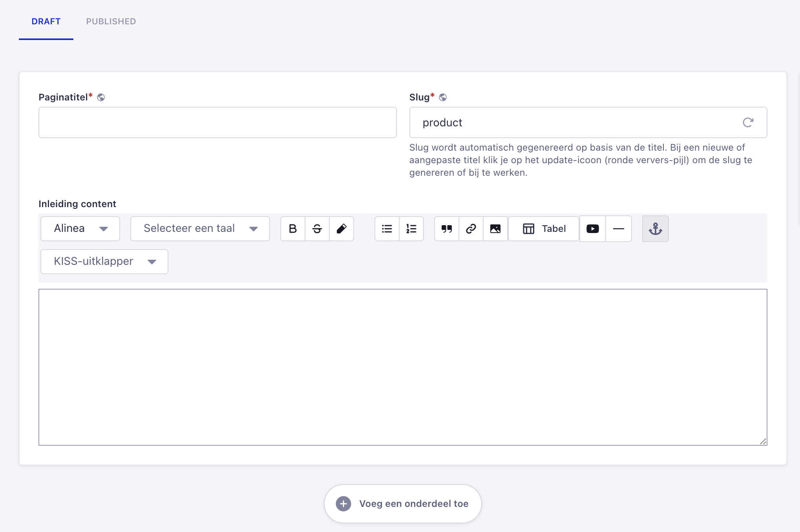The height and width of the screenshot is (532, 800).
Task: Click the anchor icon button
Action: (656, 229)
